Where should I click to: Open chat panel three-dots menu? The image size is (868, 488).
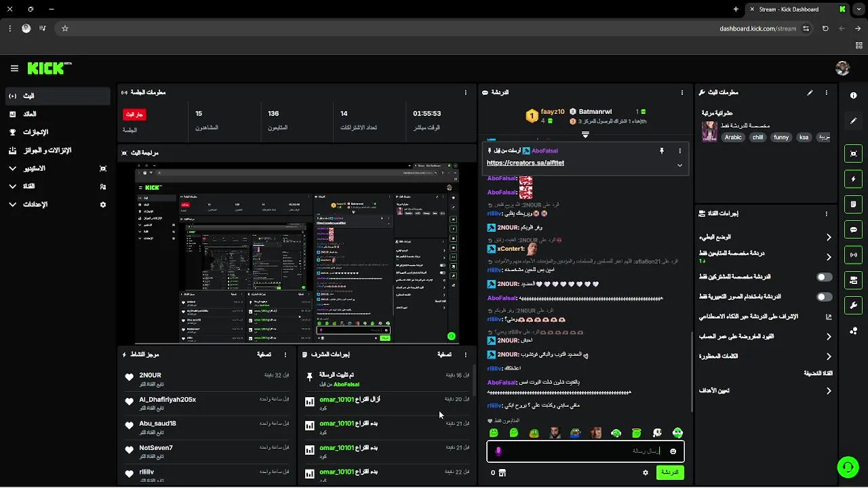point(682,92)
